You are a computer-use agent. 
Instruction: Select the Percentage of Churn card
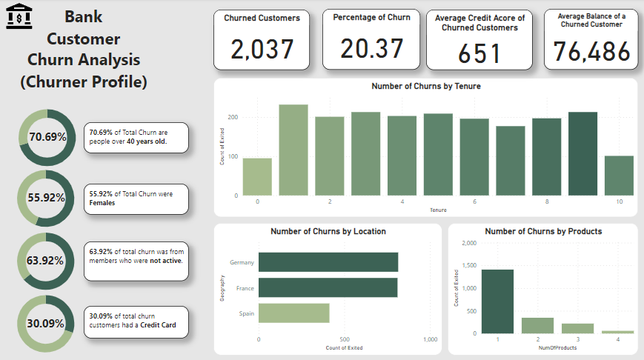372,41
